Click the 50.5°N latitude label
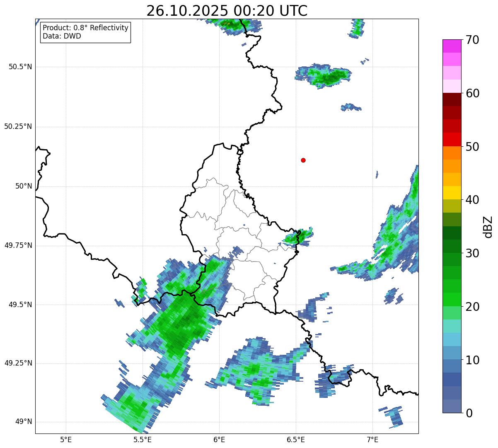Viewport: 498px width, 448px height. tap(20, 67)
